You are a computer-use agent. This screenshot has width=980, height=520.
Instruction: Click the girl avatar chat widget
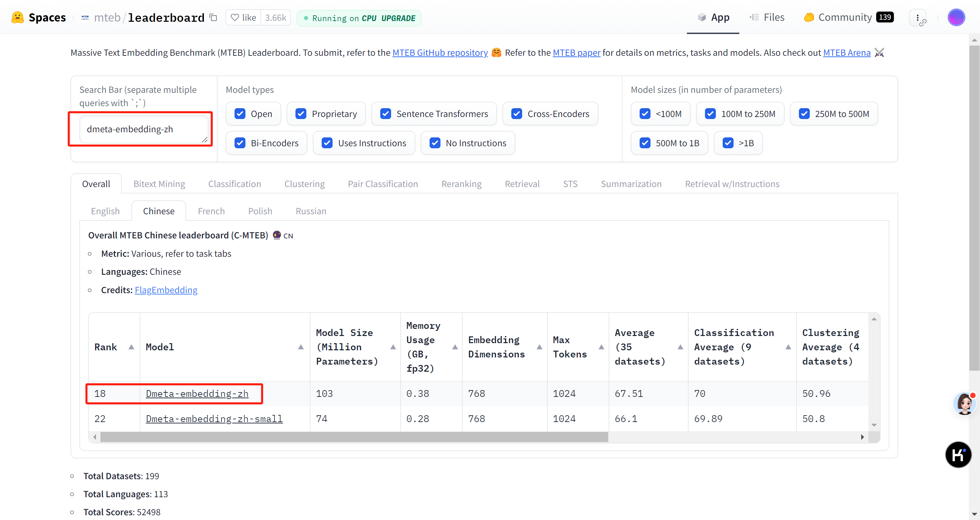[x=964, y=404]
